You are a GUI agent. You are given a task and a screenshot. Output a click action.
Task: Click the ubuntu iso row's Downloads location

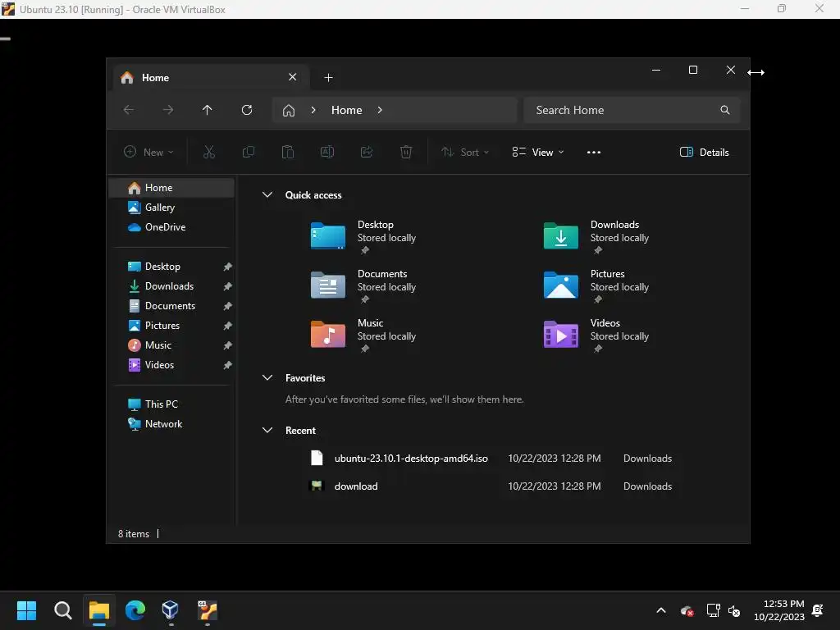[647, 459]
